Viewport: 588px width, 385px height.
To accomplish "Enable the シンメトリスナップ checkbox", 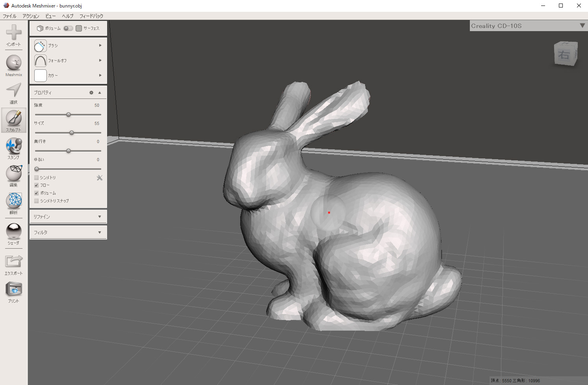I will (37, 201).
